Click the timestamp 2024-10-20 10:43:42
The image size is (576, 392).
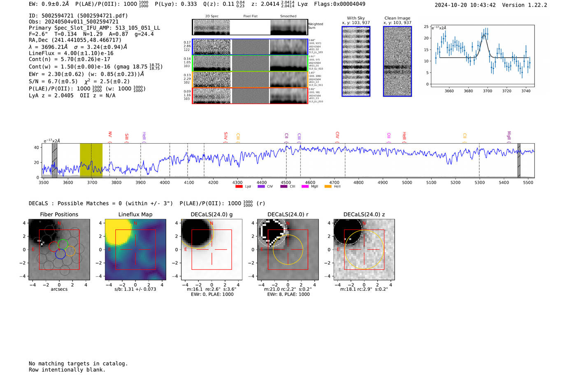(x=465, y=5)
